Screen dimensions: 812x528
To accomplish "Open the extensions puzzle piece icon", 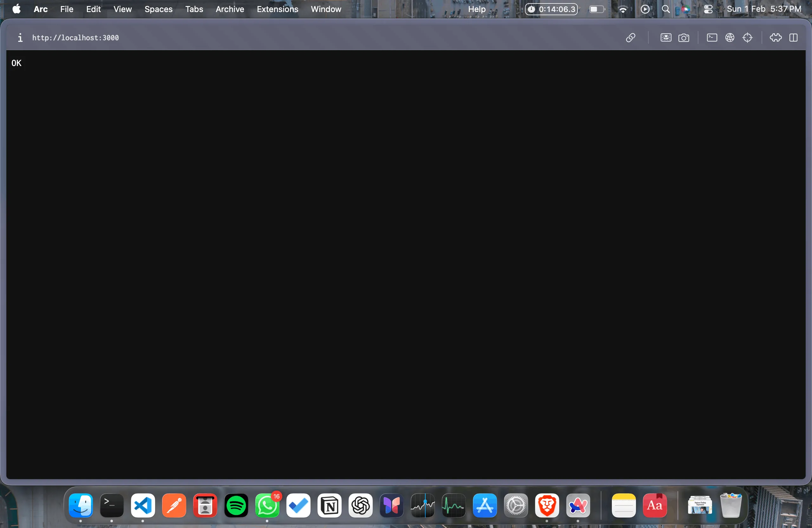I will pyautogui.click(x=776, y=37).
